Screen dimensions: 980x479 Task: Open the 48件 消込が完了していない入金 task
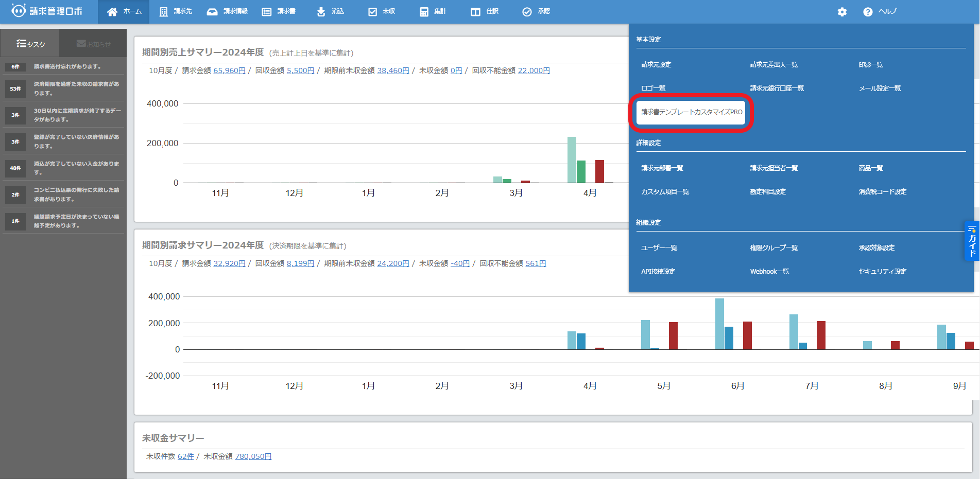coord(63,168)
